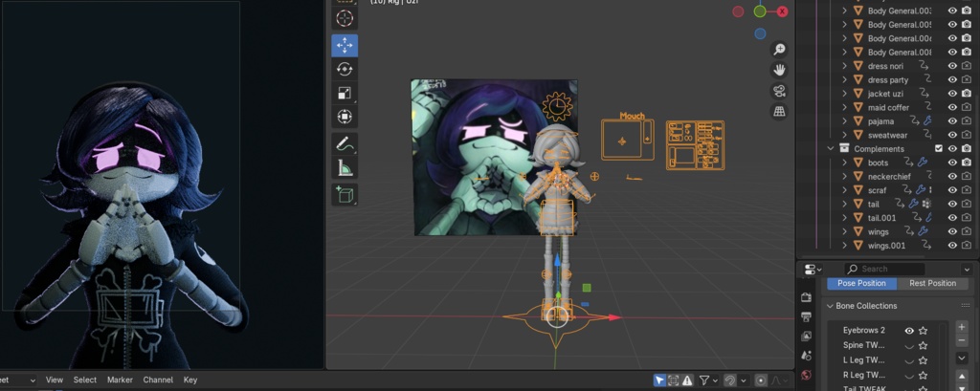980x391 pixels.
Task: Hide dress nori in viewport
Action: [x=952, y=66]
